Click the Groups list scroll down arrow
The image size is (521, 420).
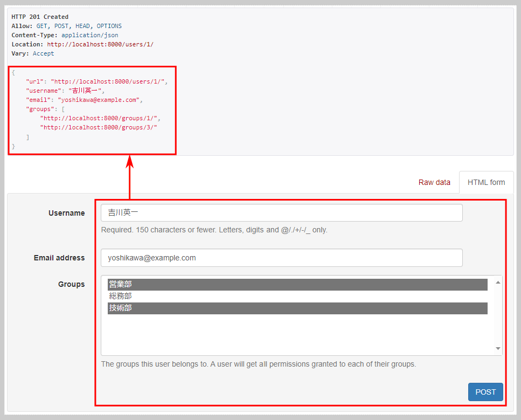click(x=498, y=348)
